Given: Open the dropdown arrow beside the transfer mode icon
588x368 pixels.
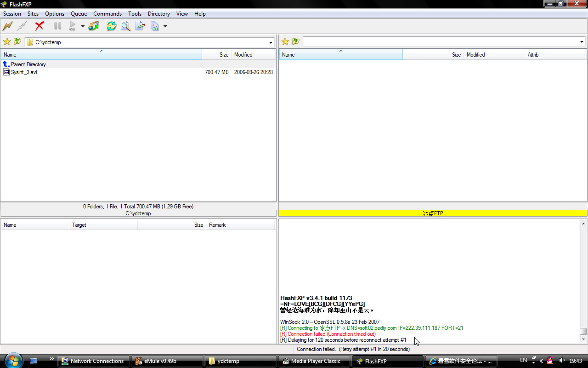Looking at the screenshot, I should point(165,26).
